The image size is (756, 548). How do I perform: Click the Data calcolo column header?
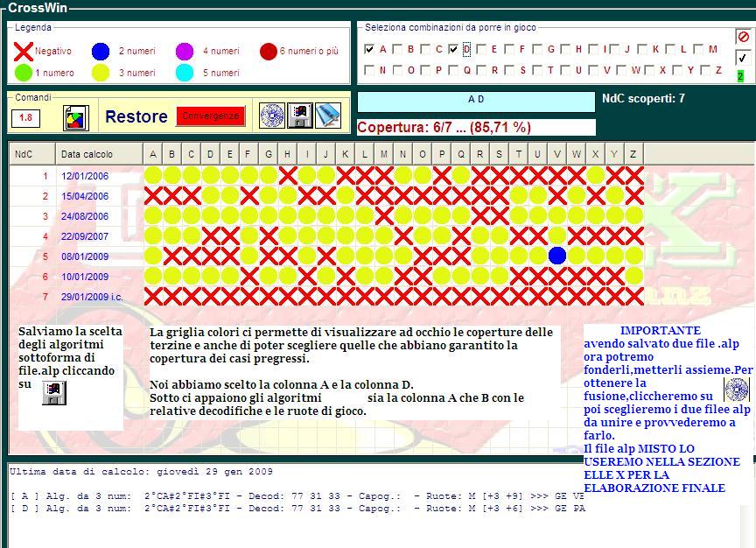100,154
